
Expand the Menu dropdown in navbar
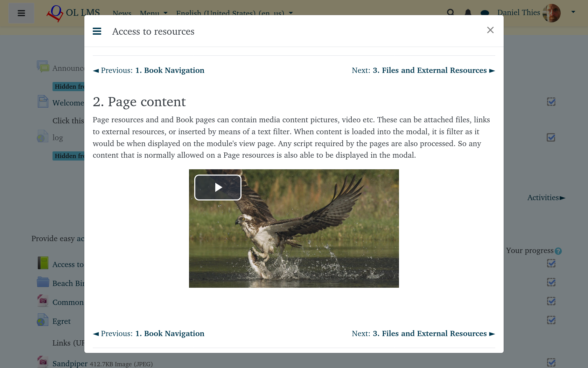[x=154, y=13]
